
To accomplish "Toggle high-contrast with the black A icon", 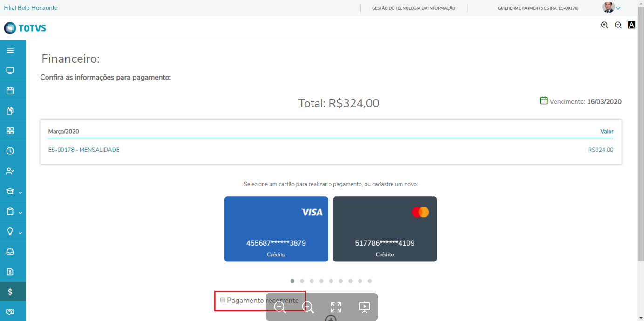I will click(x=631, y=25).
